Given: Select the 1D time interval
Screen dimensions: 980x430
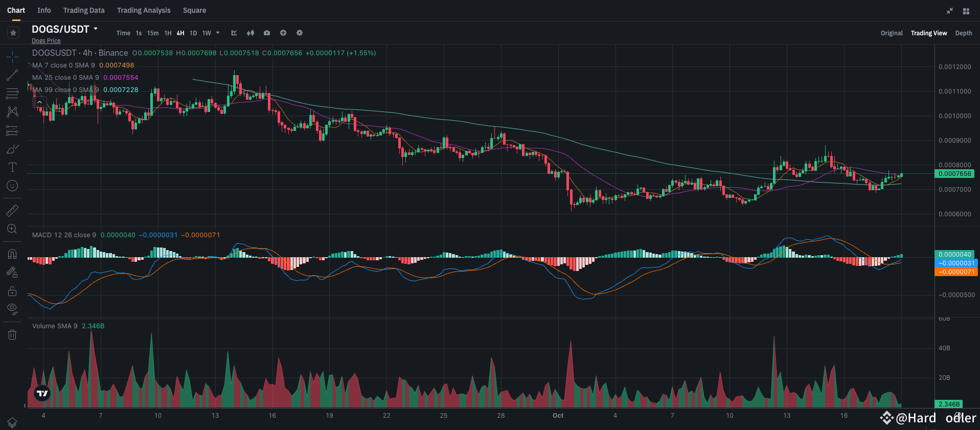Looking at the screenshot, I should tap(193, 33).
